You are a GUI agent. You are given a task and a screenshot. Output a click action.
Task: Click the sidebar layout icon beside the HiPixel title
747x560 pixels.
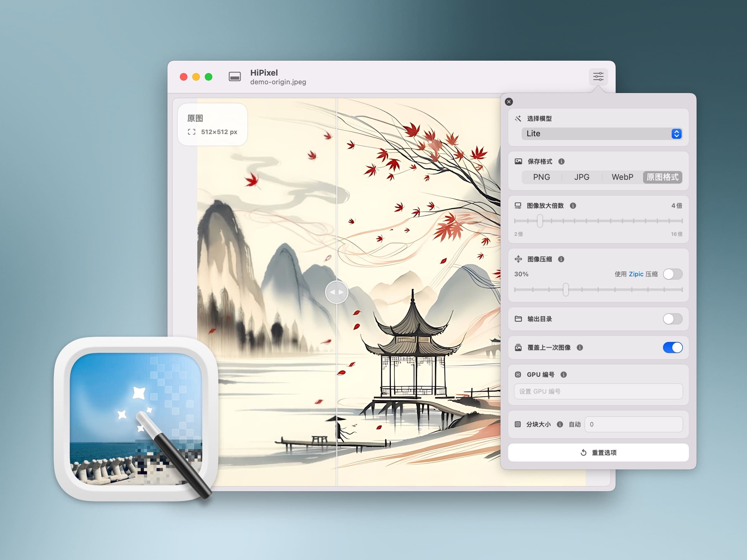[235, 77]
